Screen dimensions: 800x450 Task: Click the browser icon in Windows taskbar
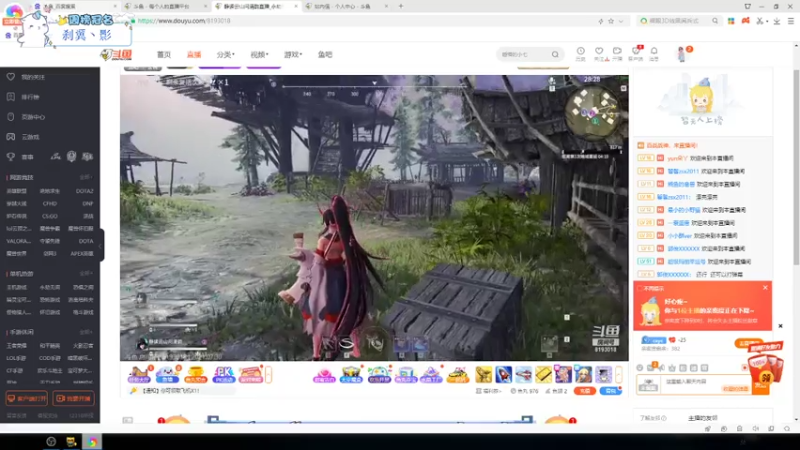[x=92, y=442]
